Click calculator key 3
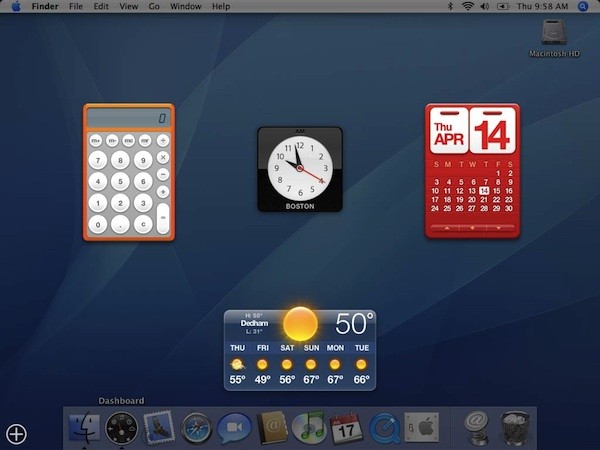This screenshot has height=450, width=600. [x=143, y=203]
